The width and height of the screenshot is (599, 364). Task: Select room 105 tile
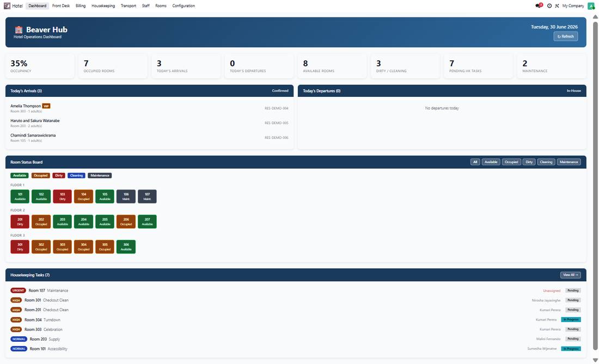[105, 196]
